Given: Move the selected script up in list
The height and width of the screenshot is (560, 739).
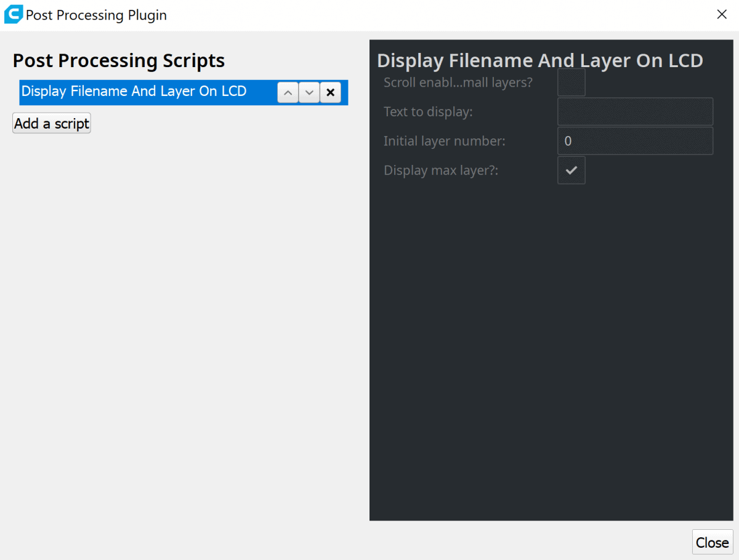Looking at the screenshot, I should pyautogui.click(x=288, y=93).
